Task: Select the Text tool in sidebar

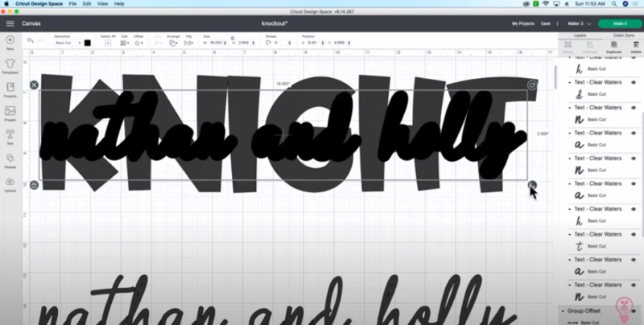Action: pos(10,134)
